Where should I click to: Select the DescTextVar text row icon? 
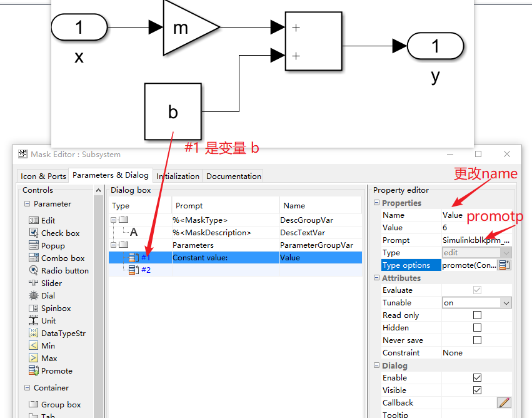134,233
